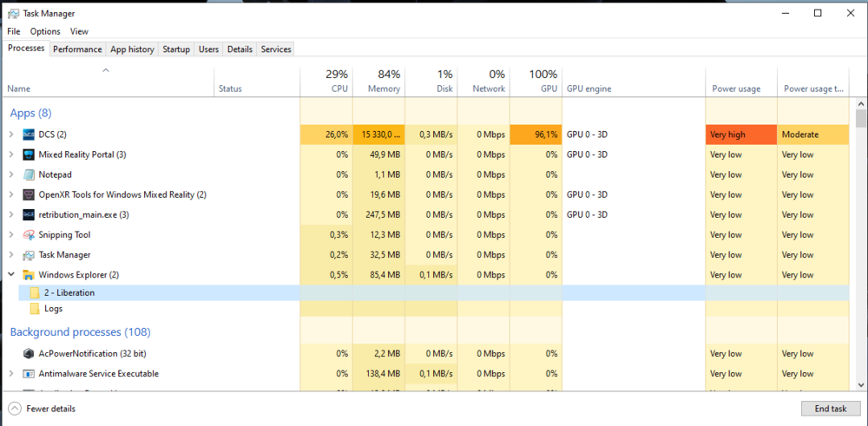Sort by the Power usage column
Screen dimensions: 868x426
[x=741, y=82]
